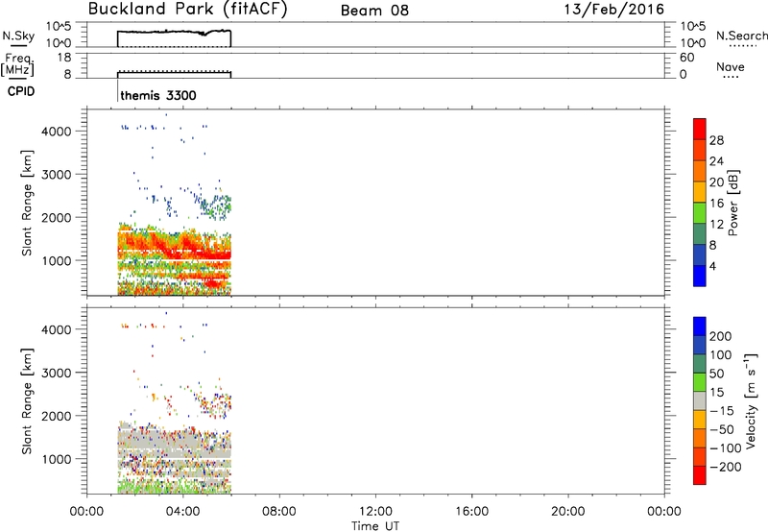
Task: Click the "Time UT" axis title
Action: tap(375, 526)
